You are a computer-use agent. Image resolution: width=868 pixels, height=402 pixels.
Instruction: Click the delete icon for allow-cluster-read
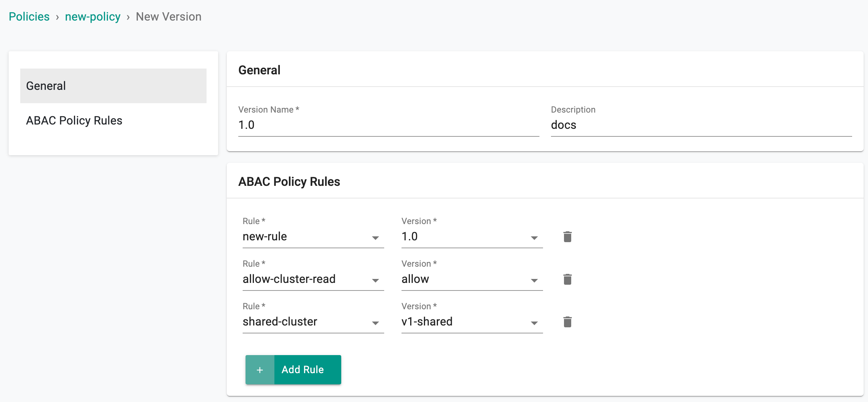[567, 279]
